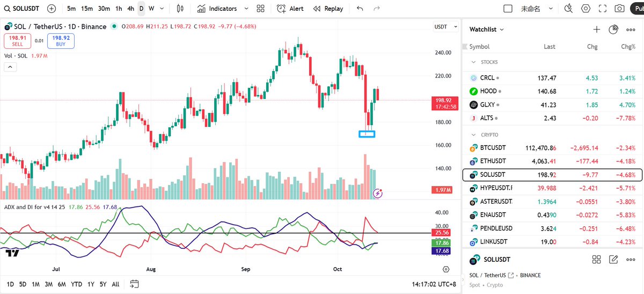This screenshot has width=644, height=294.
Task: Create an Alert from the toolbar
Action: pos(290,9)
